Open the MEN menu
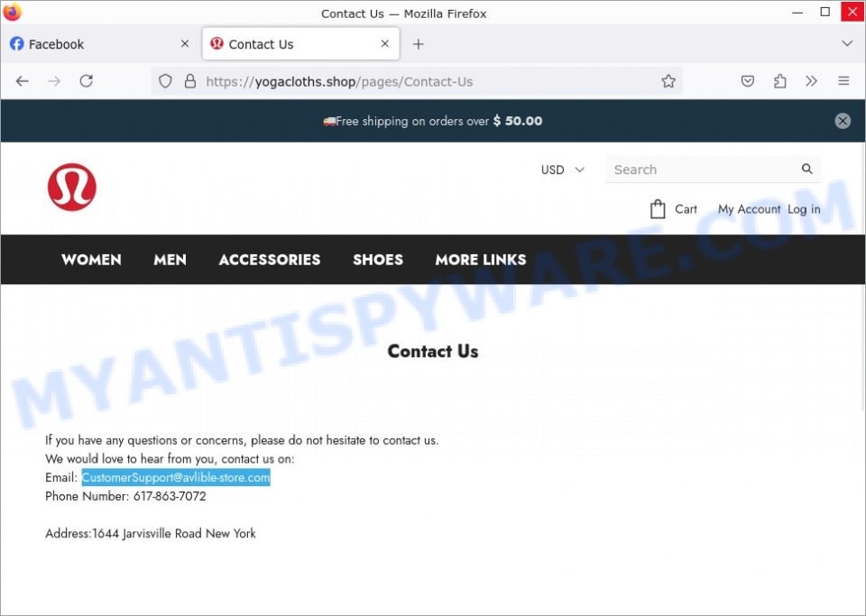 point(170,260)
